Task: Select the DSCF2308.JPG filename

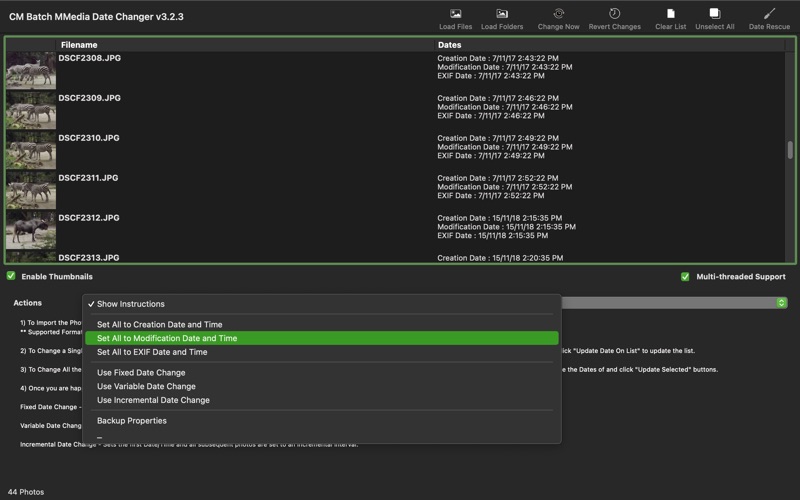Action: point(89,58)
